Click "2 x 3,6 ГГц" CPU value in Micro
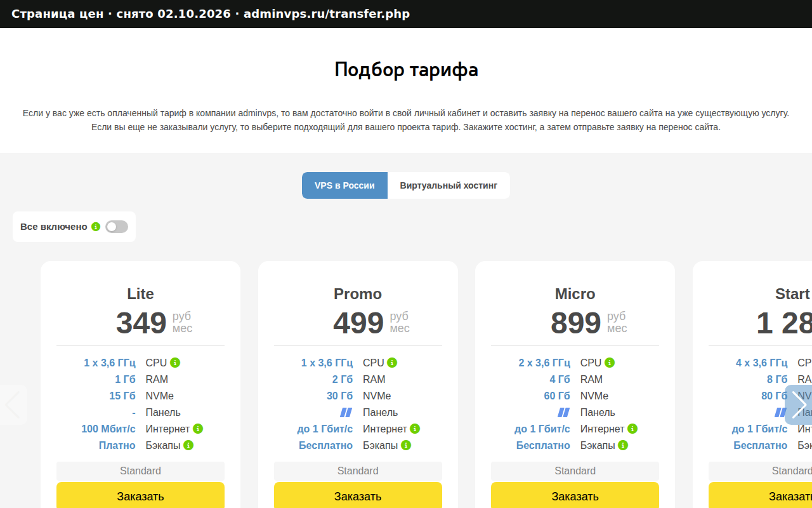This screenshot has height=508, width=812. 544,363
